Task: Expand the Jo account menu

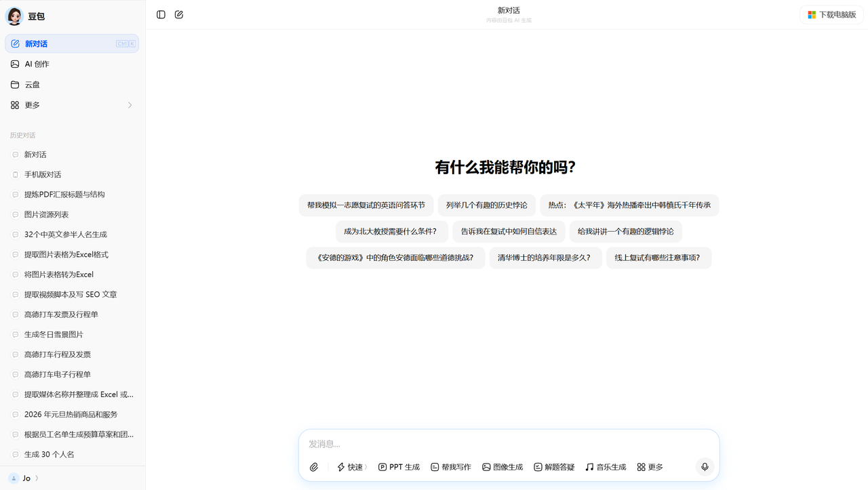Action: 26,478
